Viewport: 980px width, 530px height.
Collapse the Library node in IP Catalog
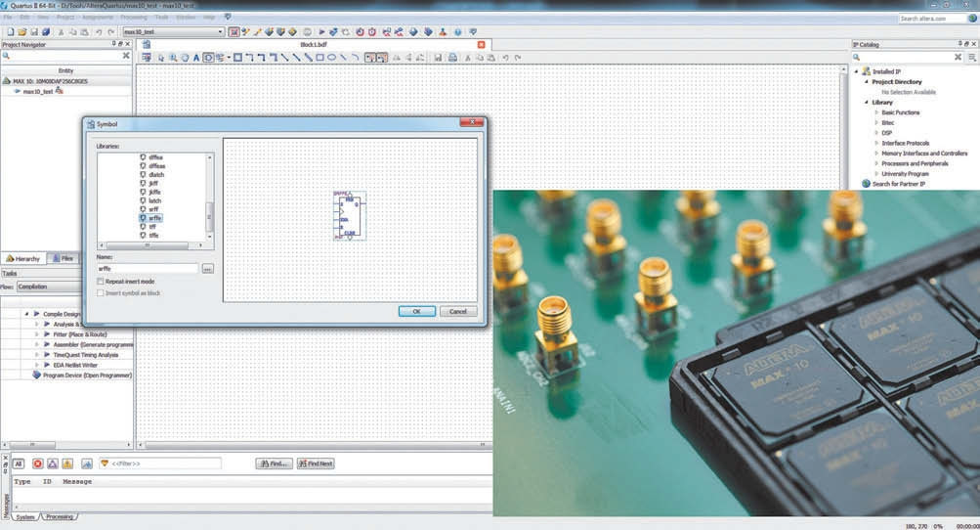[867, 102]
